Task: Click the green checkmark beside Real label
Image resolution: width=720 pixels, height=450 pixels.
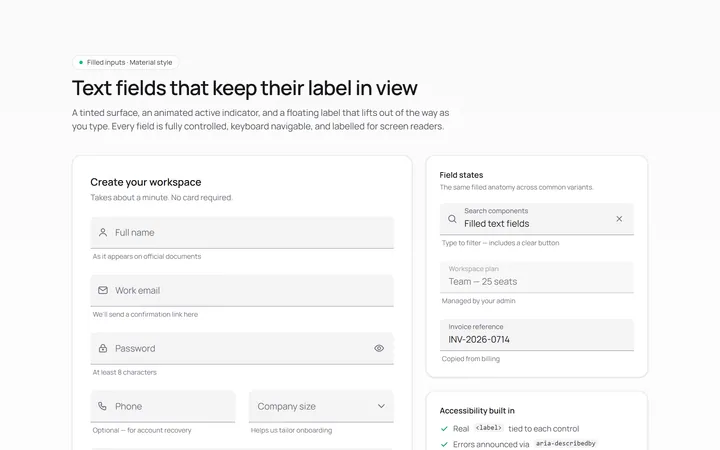Action: pyautogui.click(x=444, y=428)
